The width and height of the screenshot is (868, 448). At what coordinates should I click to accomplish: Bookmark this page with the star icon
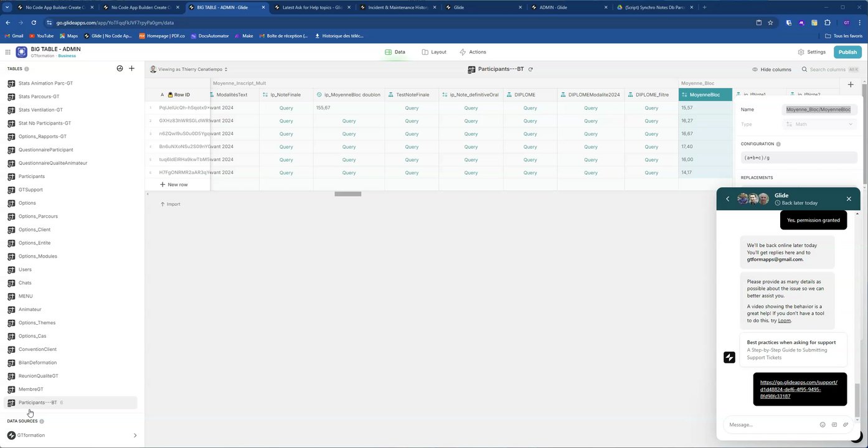[x=770, y=22]
